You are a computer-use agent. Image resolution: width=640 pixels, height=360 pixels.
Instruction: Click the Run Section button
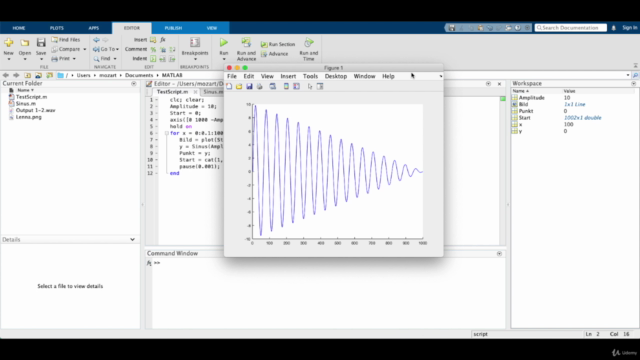[x=278, y=44]
